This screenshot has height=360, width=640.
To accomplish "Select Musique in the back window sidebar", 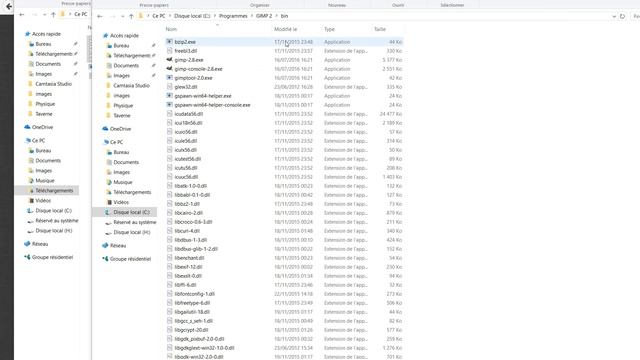I will coord(44,180).
